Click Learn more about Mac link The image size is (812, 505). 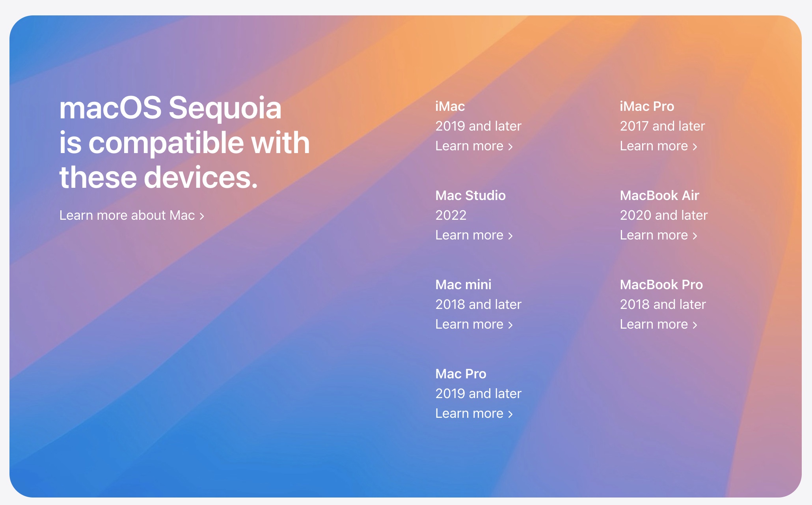tap(131, 215)
